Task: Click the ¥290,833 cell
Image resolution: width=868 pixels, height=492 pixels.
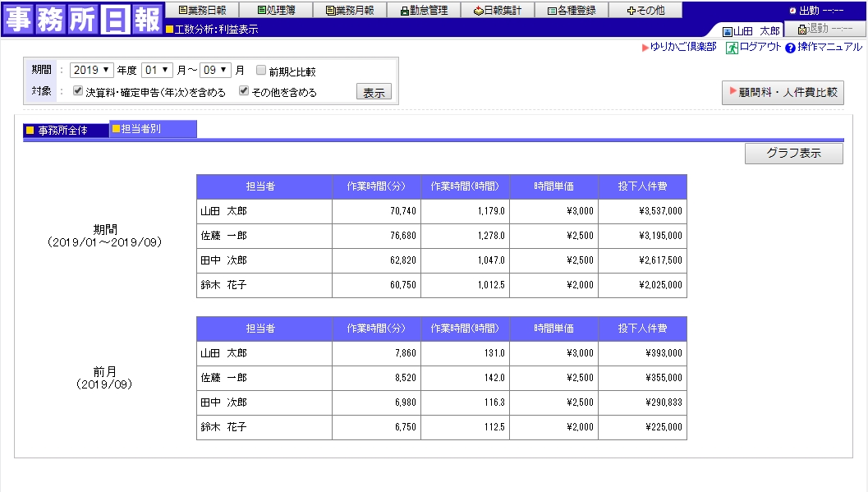Action: coord(643,402)
